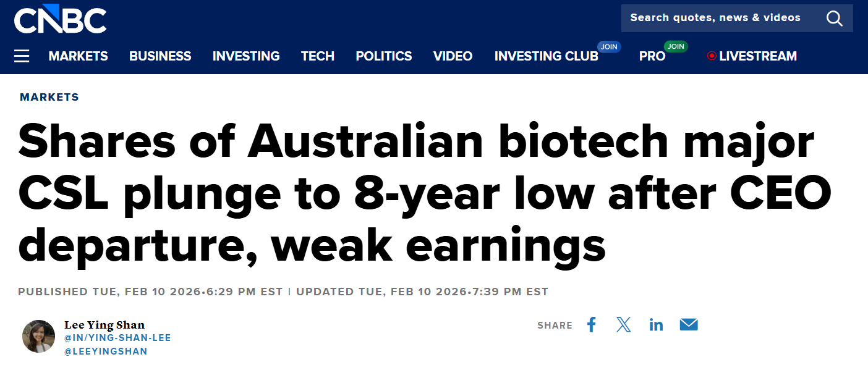Share the article via email
This screenshot has height=370, width=868.
point(689,324)
